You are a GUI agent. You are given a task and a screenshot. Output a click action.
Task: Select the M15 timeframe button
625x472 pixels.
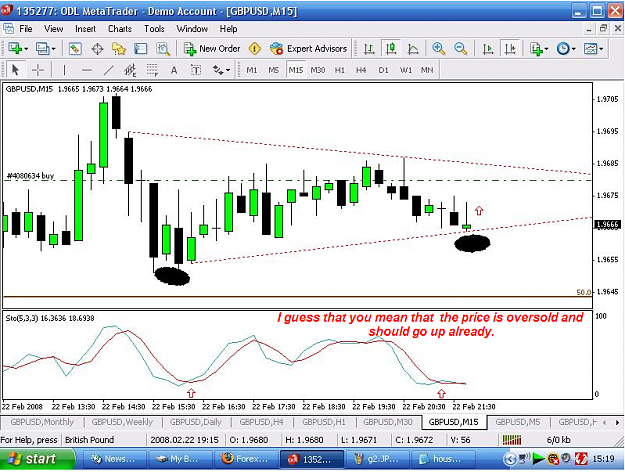coord(296,70)
